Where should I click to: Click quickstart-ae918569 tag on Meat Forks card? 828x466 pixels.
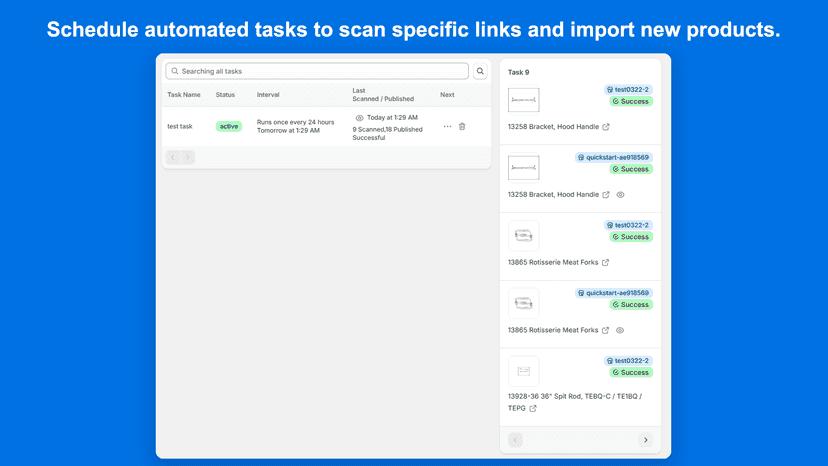[x=614, y=293]
